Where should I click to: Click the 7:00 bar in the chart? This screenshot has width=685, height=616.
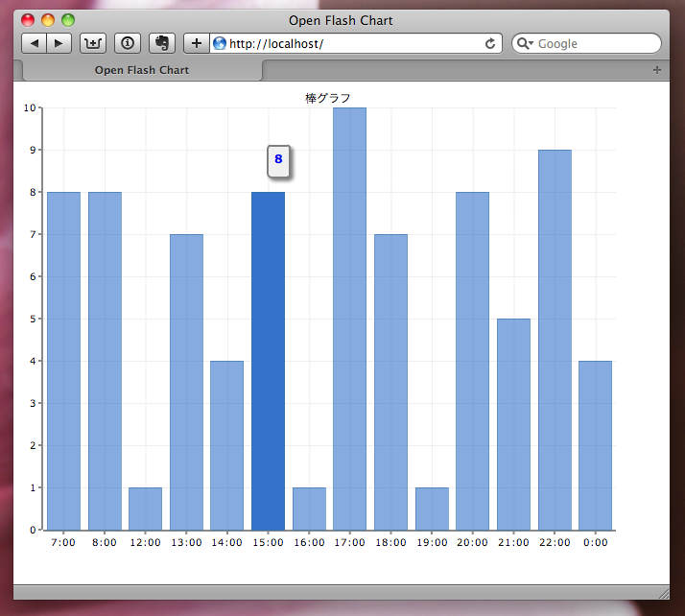[x=63, y=361]
